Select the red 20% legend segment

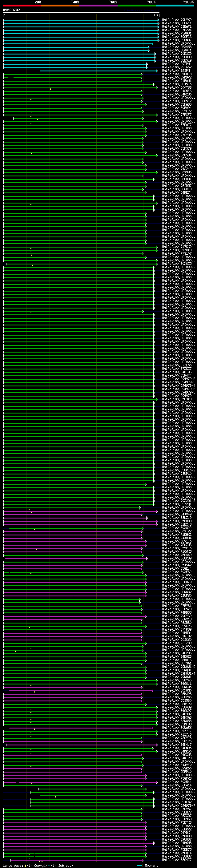pyautogui.click(x=22, y=6)
